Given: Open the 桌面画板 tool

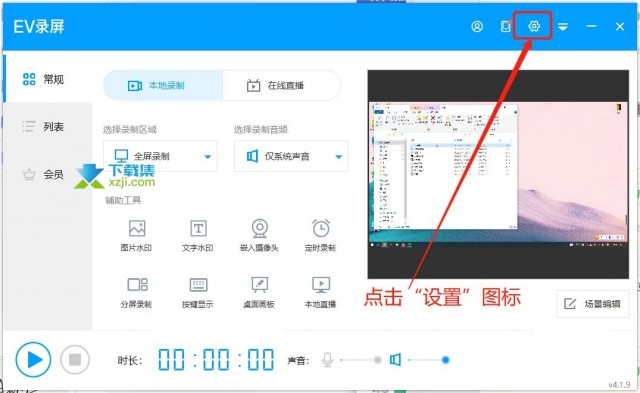Looking at the screenshot, I should point(259,292).
